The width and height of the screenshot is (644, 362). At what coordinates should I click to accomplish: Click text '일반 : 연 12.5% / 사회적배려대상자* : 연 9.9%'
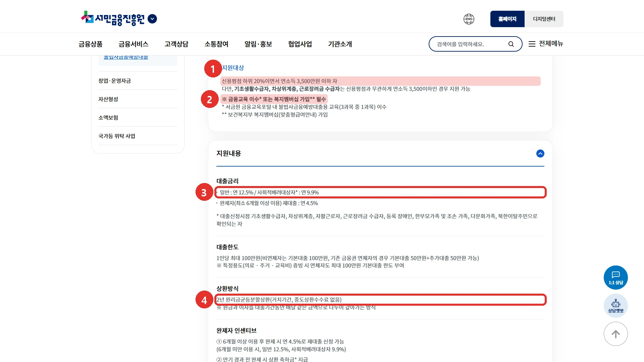[x=269, y=192]
